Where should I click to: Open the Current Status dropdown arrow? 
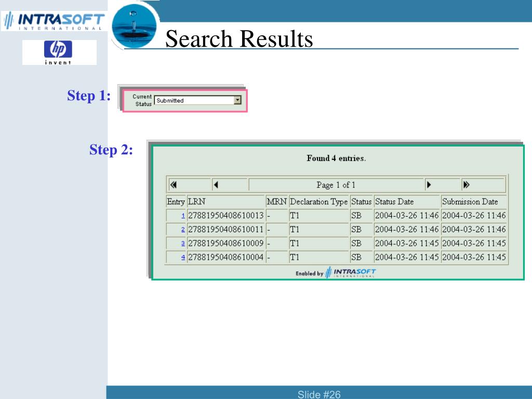pos(237,100)
